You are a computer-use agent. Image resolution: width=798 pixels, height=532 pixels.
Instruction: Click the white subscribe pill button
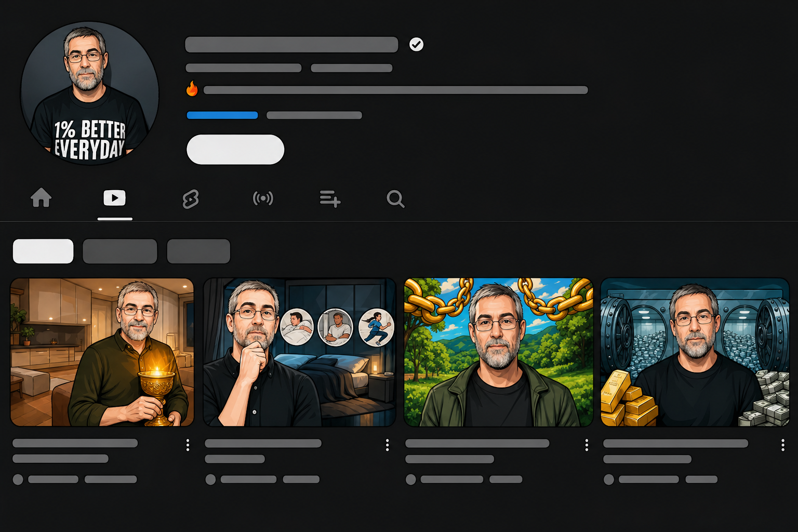tap(235, 150)
